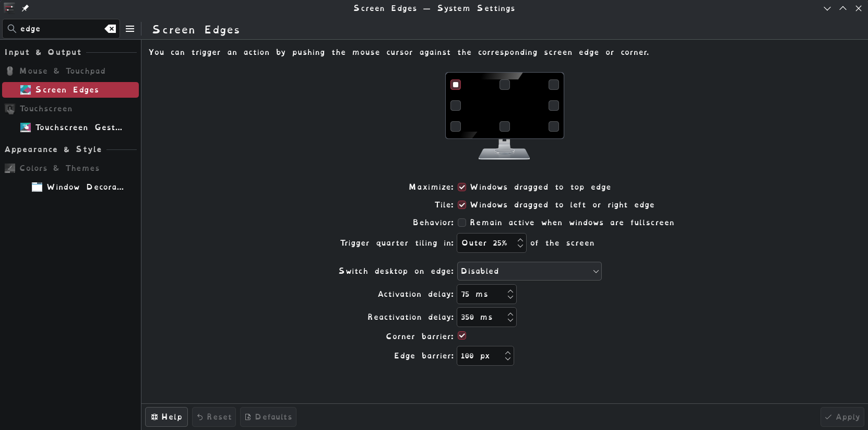Select the top edge trigger on monitor
Image resolution: width=868 pixels, height=430 pixels.
(x=505, y=85)
